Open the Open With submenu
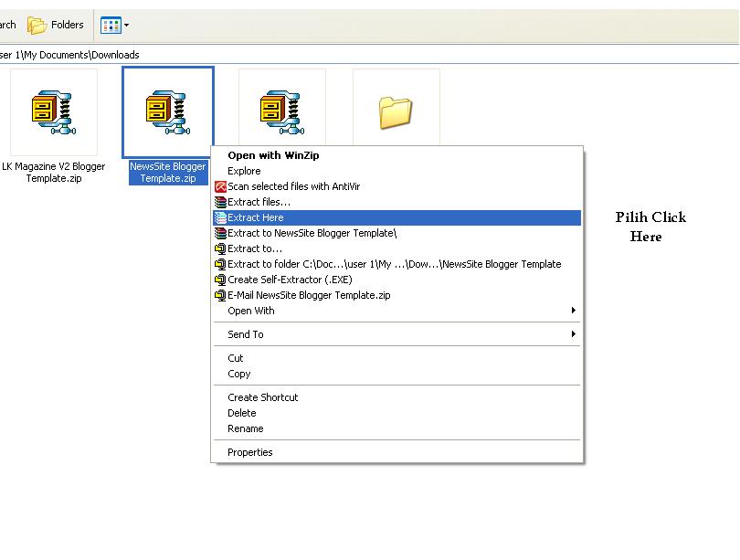The width and height of the screenshot is (740, 560). 396,311
